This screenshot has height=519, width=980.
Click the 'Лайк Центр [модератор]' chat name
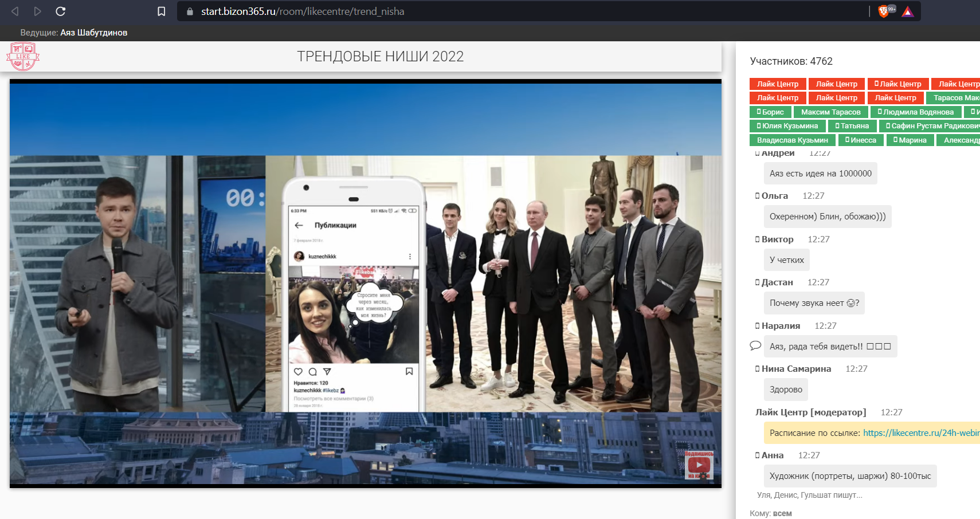810,412
